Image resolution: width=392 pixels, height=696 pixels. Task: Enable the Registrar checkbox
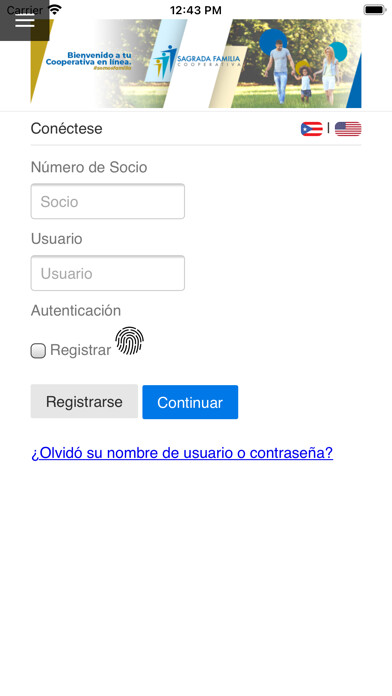[x=38, y=351]
